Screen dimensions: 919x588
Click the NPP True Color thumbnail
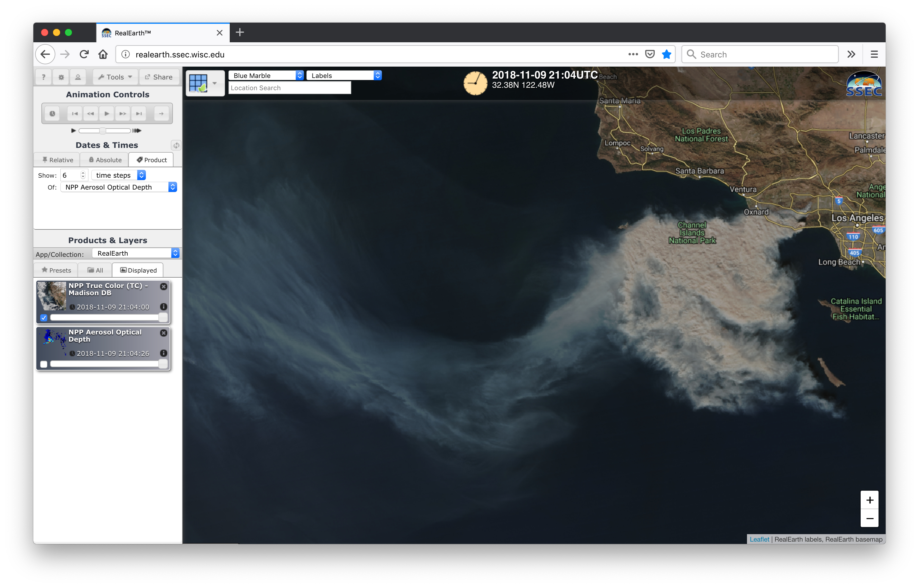tap(51, 296)
